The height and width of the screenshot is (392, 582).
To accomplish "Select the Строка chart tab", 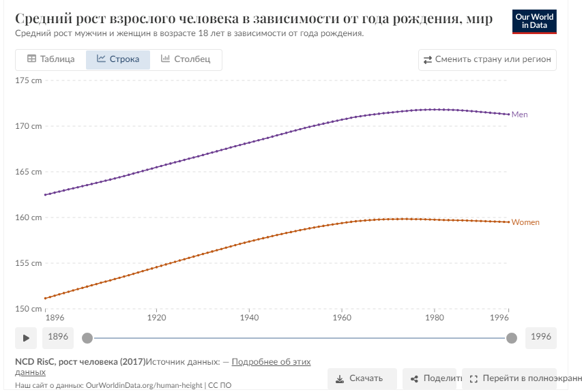I will coord(117,59).
